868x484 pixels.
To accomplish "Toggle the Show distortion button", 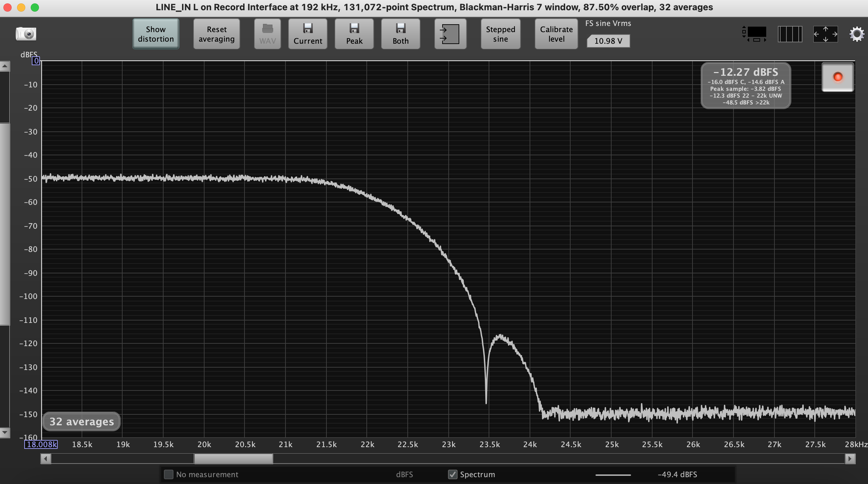I will point(156,34).
